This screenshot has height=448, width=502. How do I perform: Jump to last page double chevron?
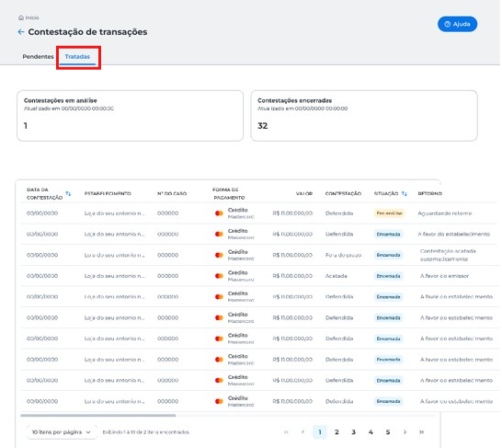tap(422, 432)
